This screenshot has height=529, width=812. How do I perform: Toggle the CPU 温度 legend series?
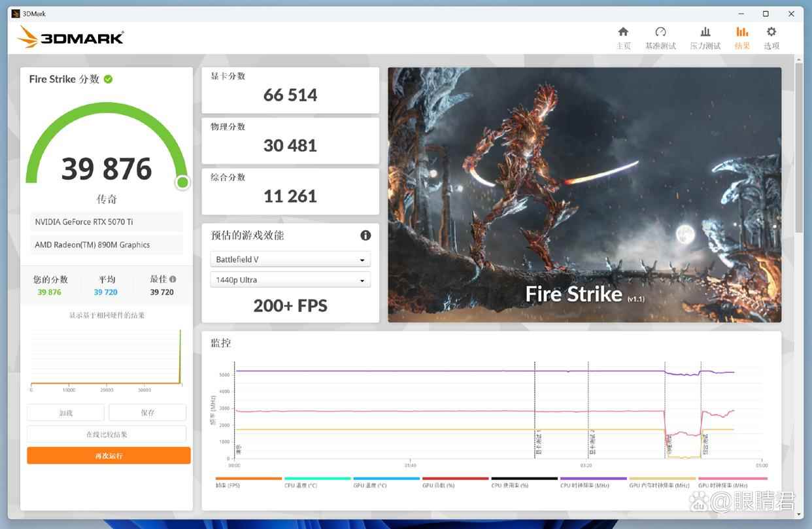[x=318, y=483]
